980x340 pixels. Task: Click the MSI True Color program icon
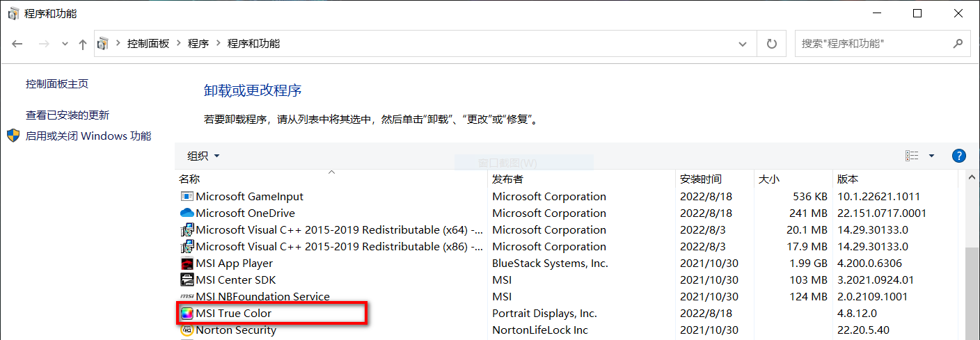(x=187, y=314)
